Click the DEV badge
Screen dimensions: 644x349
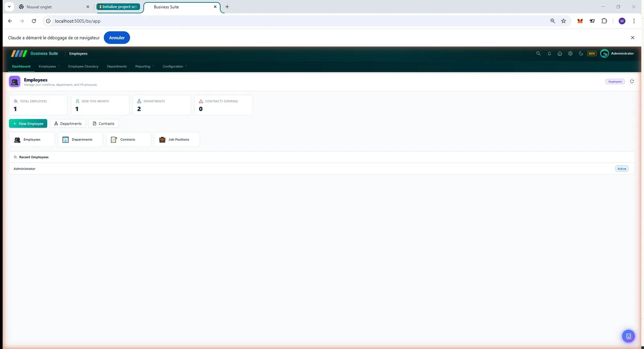[x=592, y=53]
